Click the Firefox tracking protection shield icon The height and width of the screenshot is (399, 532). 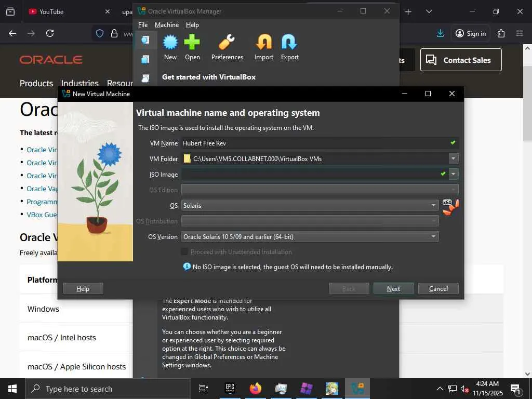tap(99, 33)
